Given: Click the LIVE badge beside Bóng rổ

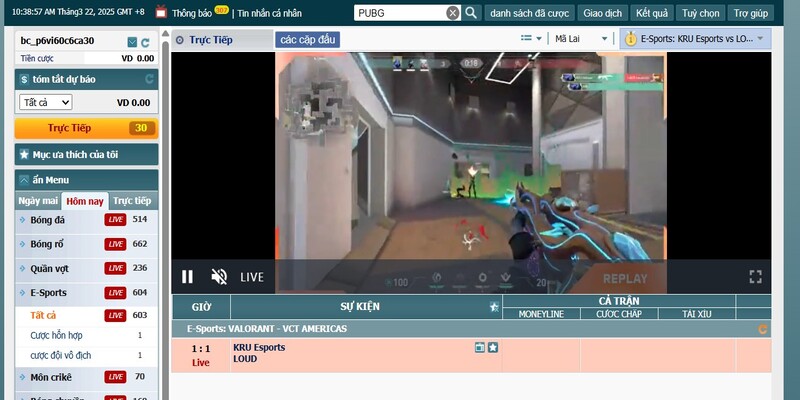Looking at the screenshot, I should (115, 244).
